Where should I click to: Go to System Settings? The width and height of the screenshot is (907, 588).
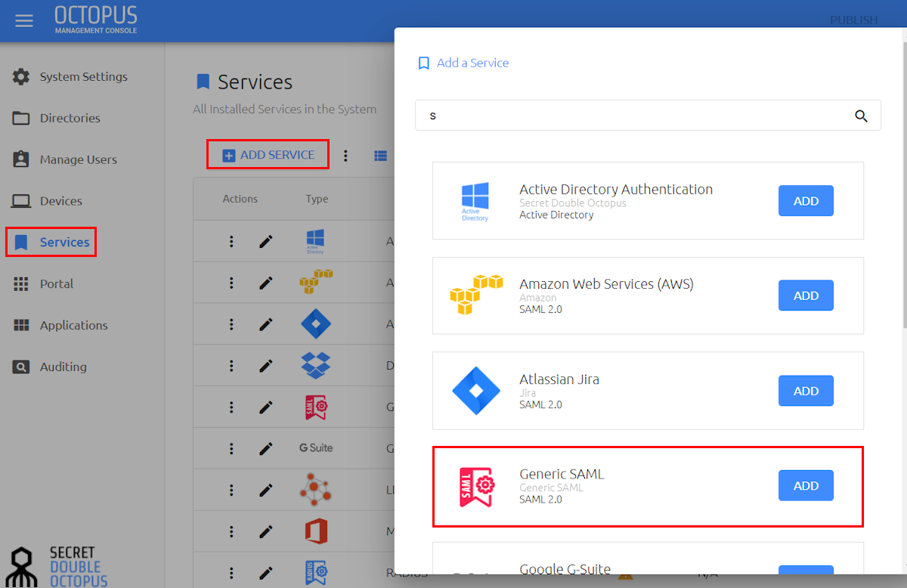[x=83, y=76]
